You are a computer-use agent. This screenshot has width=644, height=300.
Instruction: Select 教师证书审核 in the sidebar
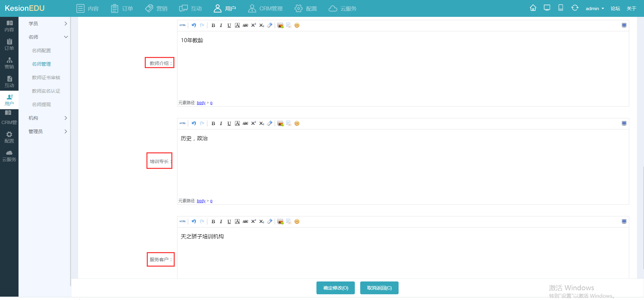pos(46,78)
